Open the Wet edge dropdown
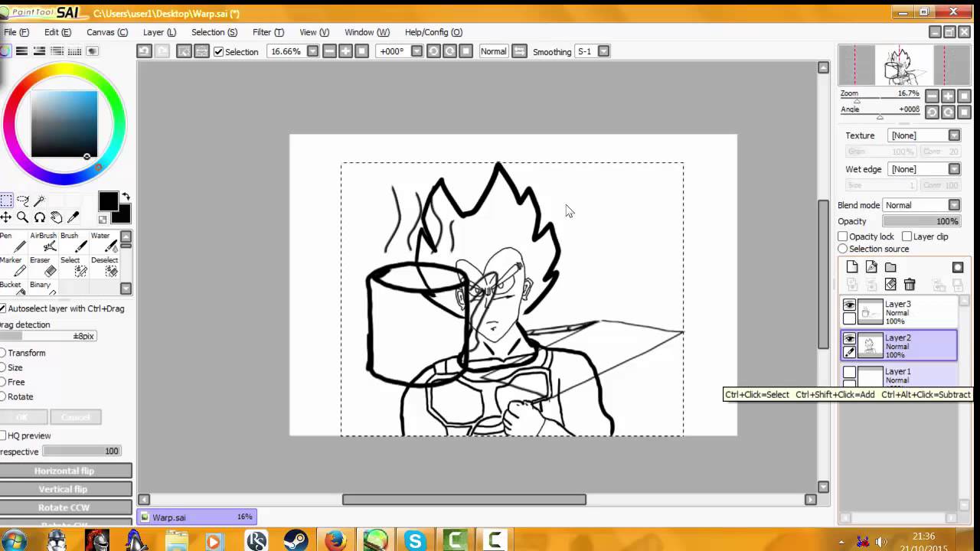Viewport: 980px width, 551px height. (x=954, y=169)
